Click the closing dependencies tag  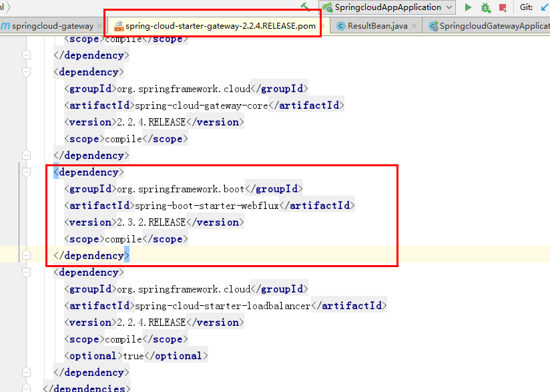tap(87, 388)
